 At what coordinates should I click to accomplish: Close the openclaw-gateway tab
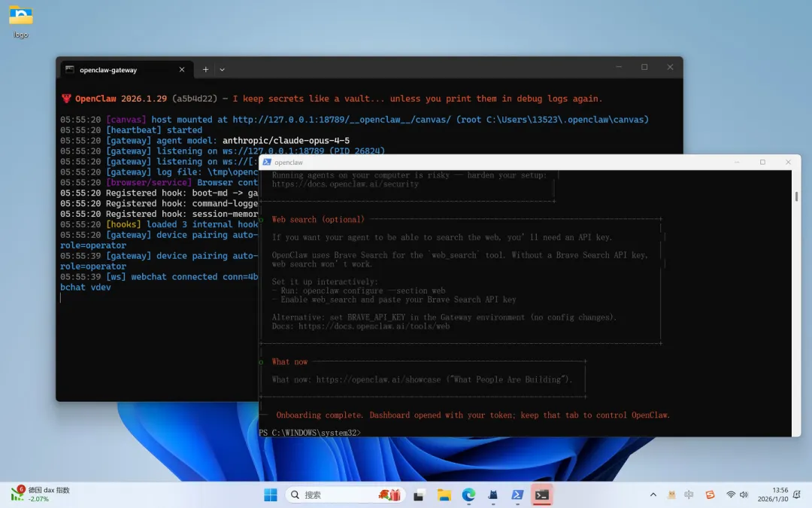(x=182, y=69)
